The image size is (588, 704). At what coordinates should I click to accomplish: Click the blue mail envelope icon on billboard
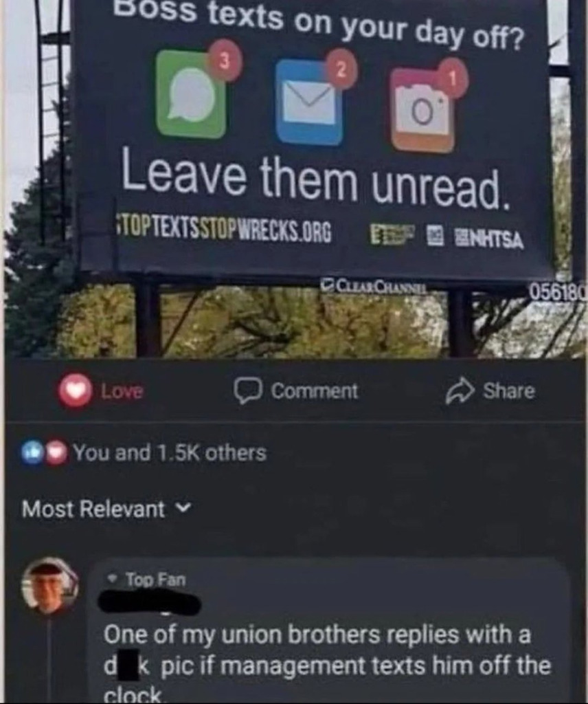point(310,102)
